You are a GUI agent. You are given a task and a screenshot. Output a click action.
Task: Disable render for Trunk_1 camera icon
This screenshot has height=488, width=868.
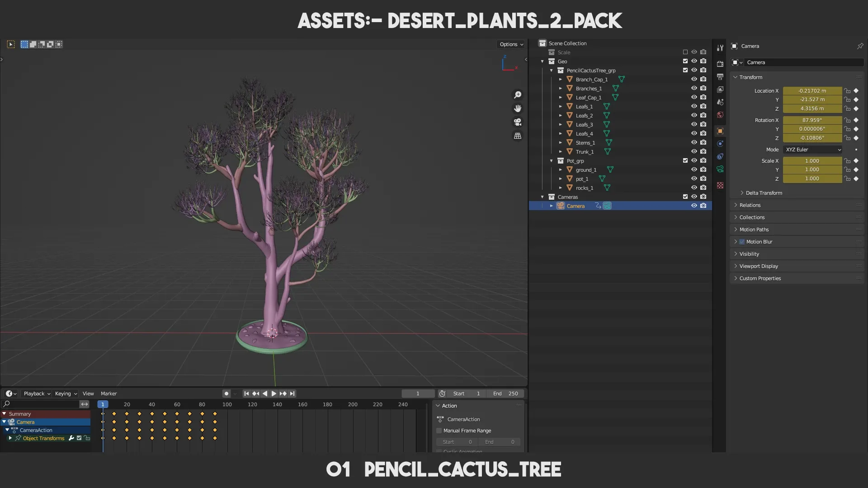point(703,151)
